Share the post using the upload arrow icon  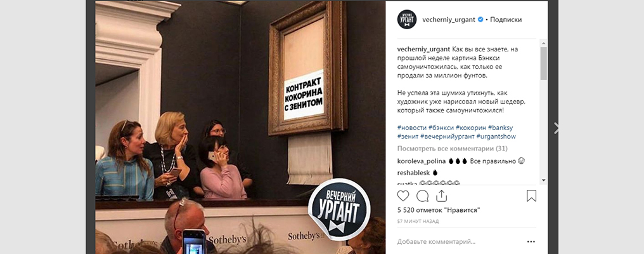pos(442,196)
